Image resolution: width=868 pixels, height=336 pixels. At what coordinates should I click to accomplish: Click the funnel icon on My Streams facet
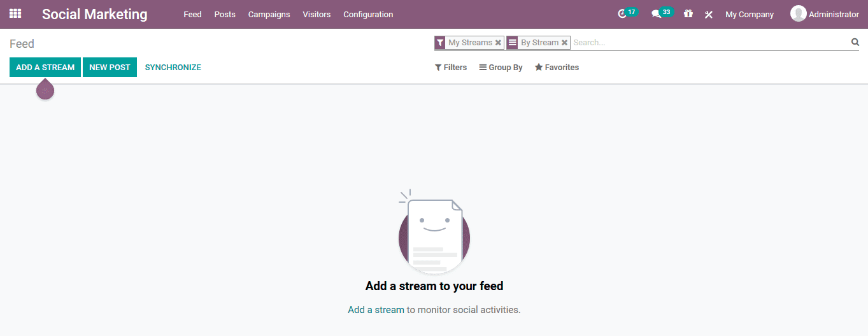(440, 43)
